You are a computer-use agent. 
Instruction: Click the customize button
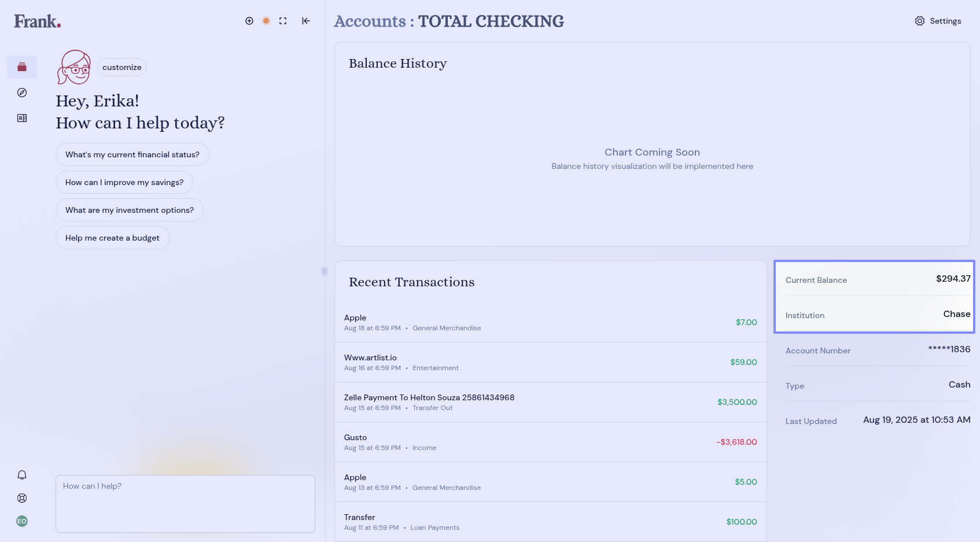[x=121, y=67]
